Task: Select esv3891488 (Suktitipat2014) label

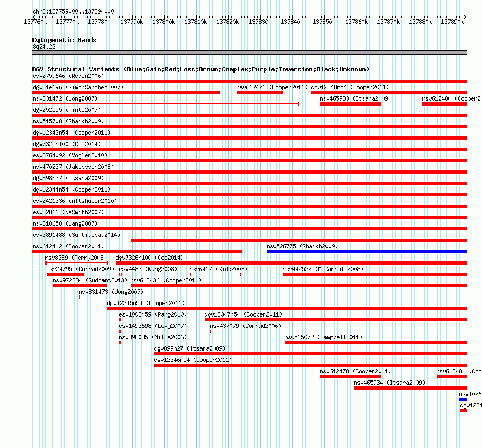Action: (x=76, y=235)
